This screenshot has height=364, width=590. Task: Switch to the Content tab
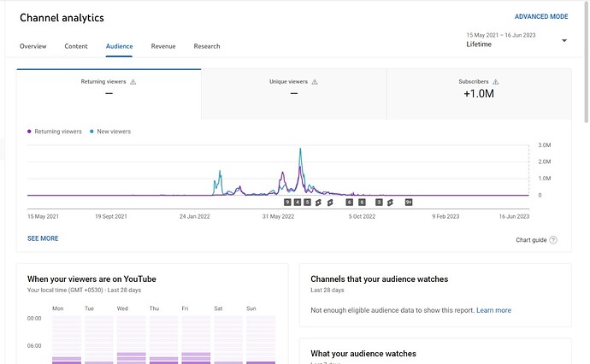coord(76,46)
